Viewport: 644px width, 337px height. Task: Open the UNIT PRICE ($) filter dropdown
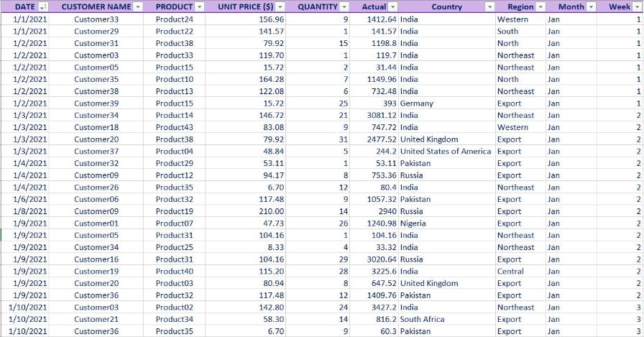pyautogui.click(x=280, y=7)
